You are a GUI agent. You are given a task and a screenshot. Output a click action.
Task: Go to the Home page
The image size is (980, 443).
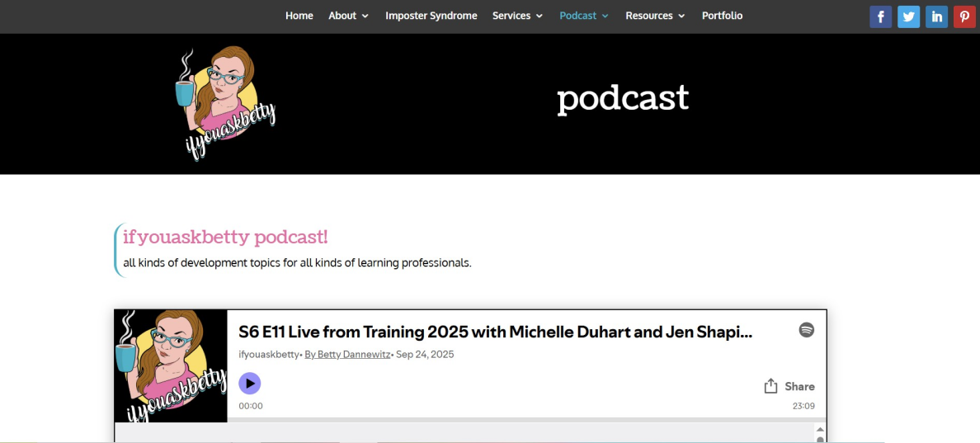(x=299, y=16)
